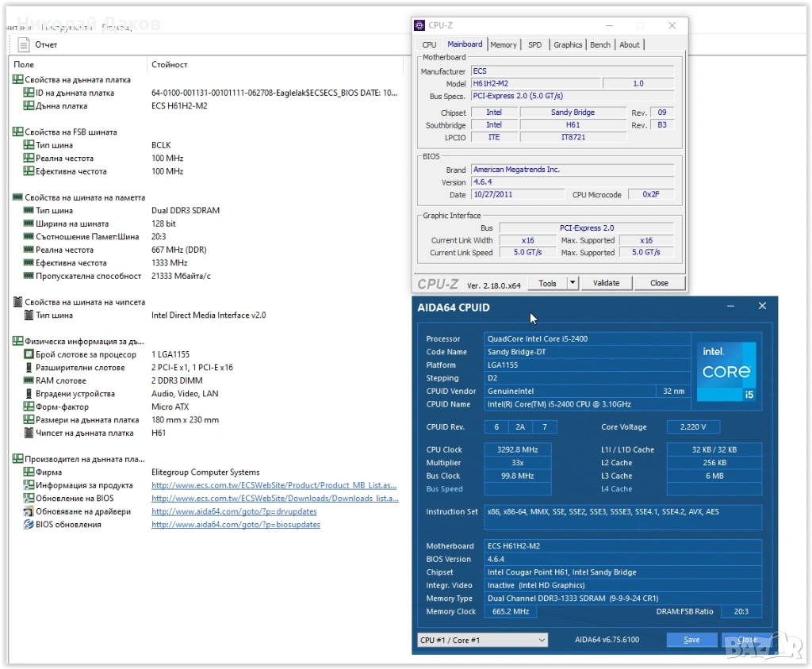Open the Bench tab in CPU-Z
The image size is (812, 669).
pyautogui.click(x=600, y=44)
